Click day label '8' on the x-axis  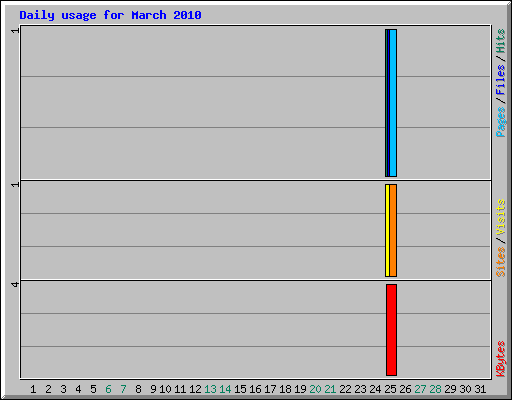click(138, 389)
